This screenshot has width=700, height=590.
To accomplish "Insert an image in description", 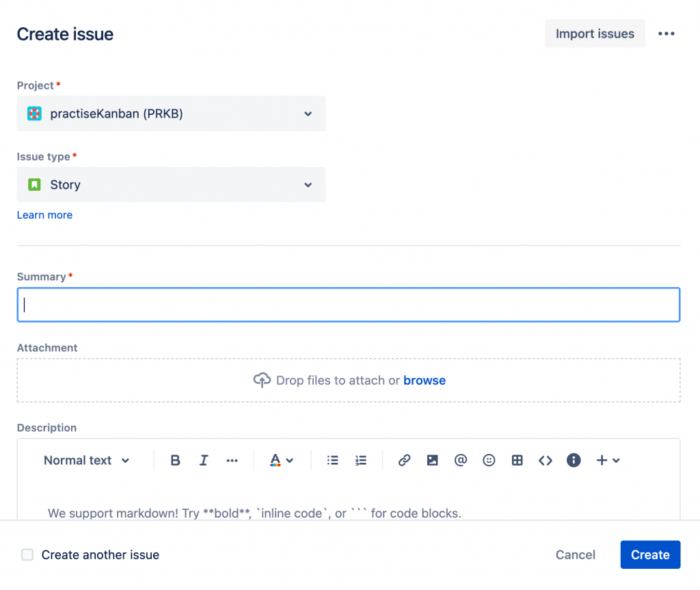I will point(432,461).
